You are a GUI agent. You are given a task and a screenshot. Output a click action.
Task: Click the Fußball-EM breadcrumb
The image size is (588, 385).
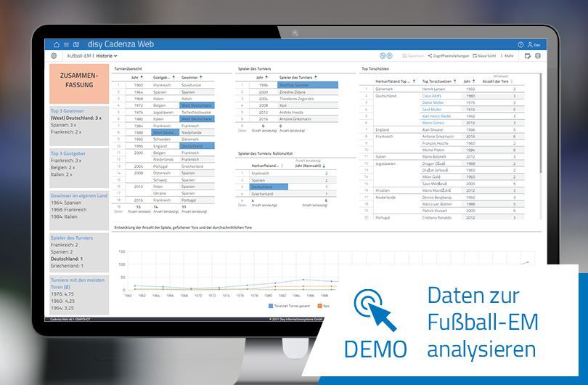(78, 55)
